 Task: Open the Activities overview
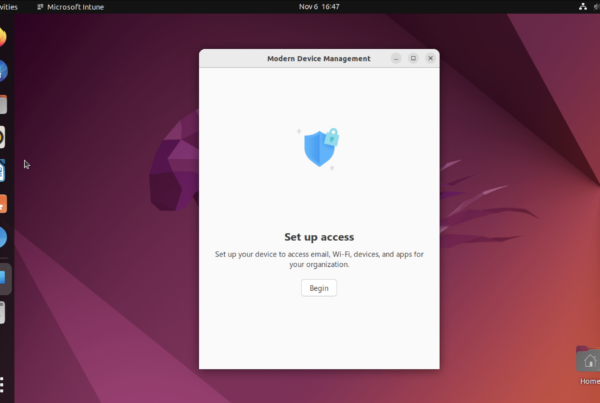(x=8, y=7)
